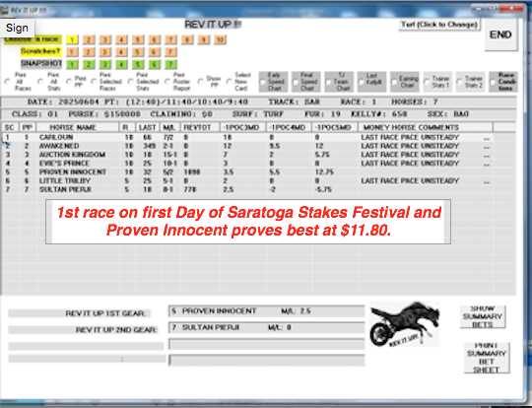This screenshot has width=532, height=408.
Task: Choose Print Selected Races radio option
Action: click(x=94, y=82)
